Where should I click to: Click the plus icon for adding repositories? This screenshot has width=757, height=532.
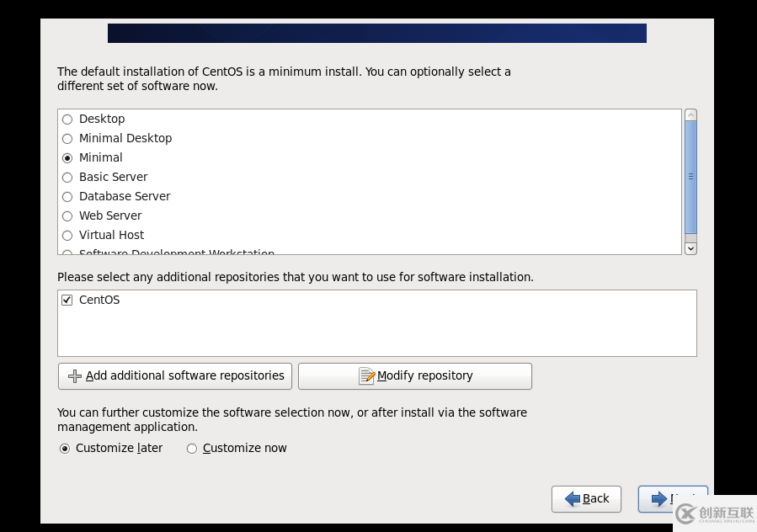coord(74,376)
